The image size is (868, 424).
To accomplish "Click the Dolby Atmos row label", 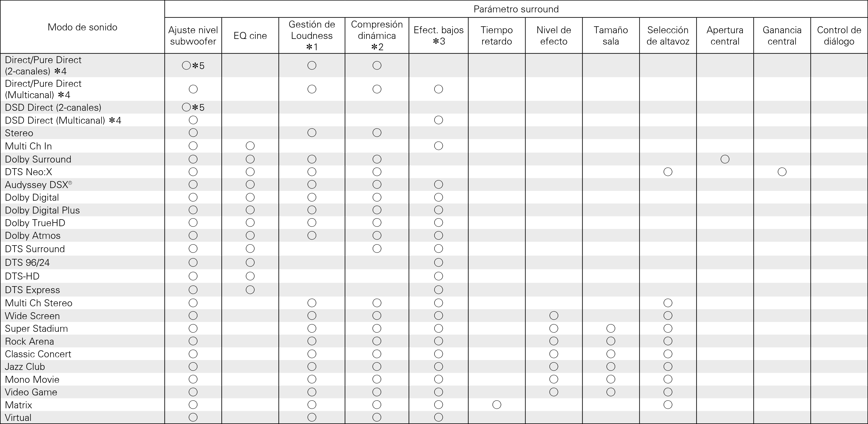I will click(33, 235).
